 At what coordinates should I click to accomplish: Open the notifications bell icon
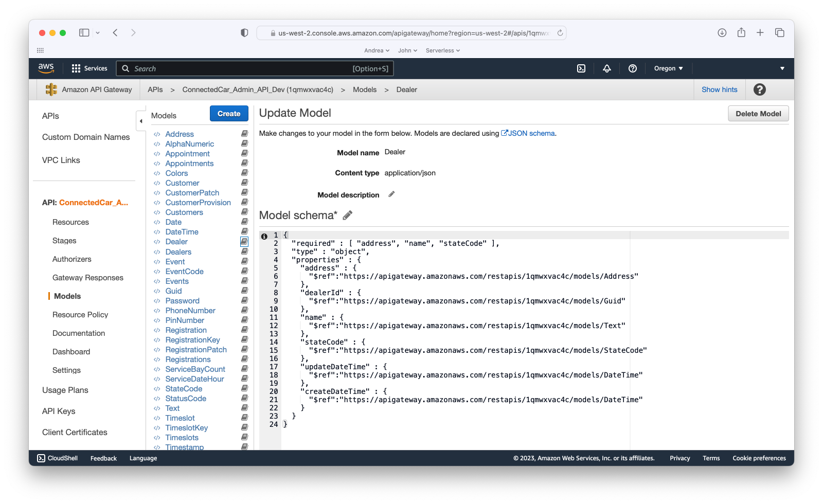click(607, 68)
